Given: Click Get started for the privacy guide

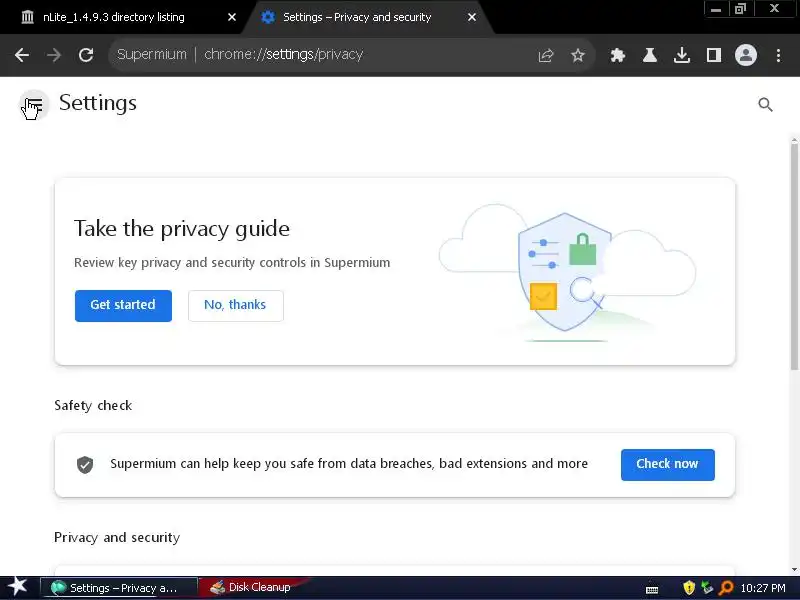Looking at the screenshot, I should tap(123, 306).
